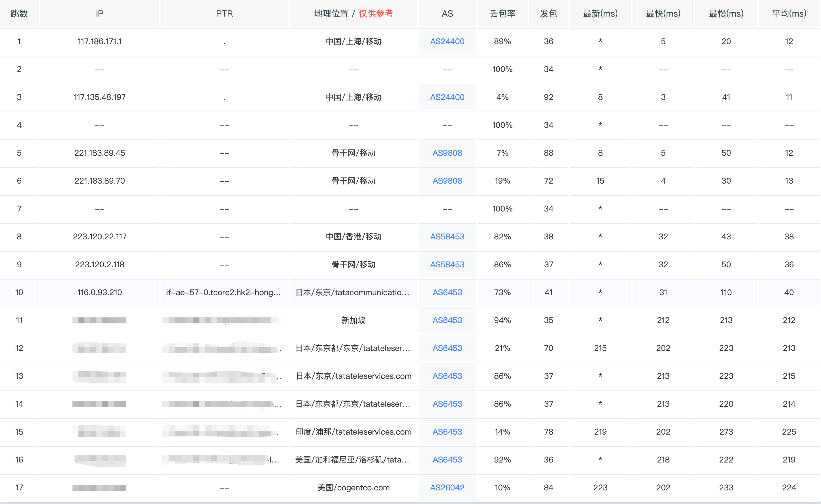This screenshot has height=504, width=821.
Task: Click AS6453 link in hop 15 row
Action: coord(447,432)
